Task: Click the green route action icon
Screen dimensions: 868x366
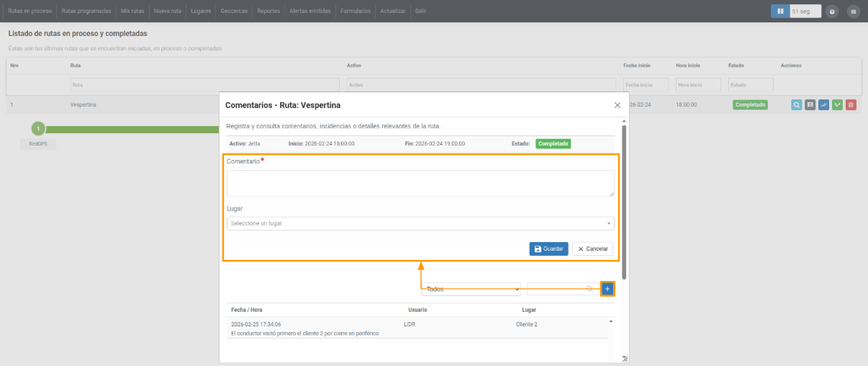Action: [x=837, y=104]
